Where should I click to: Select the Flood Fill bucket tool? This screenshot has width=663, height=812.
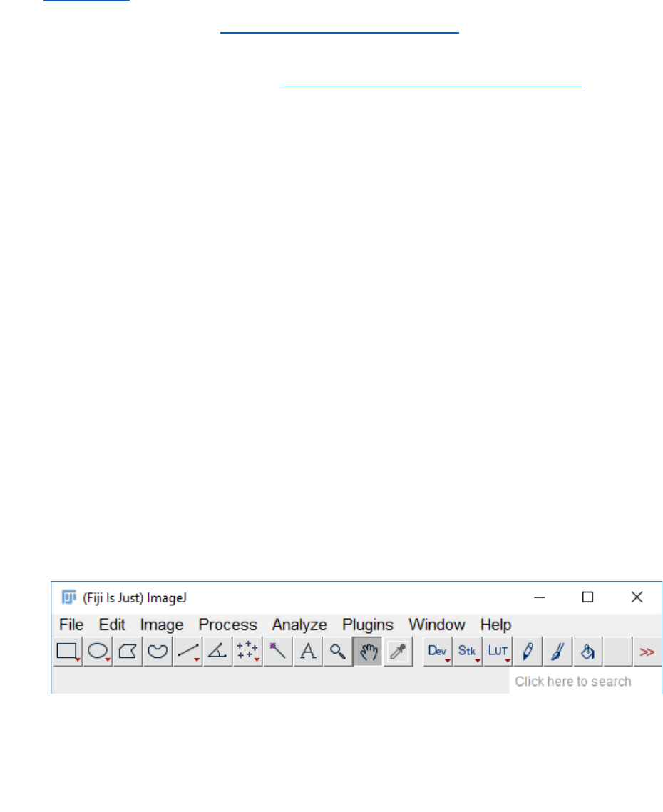pos(588,652)
